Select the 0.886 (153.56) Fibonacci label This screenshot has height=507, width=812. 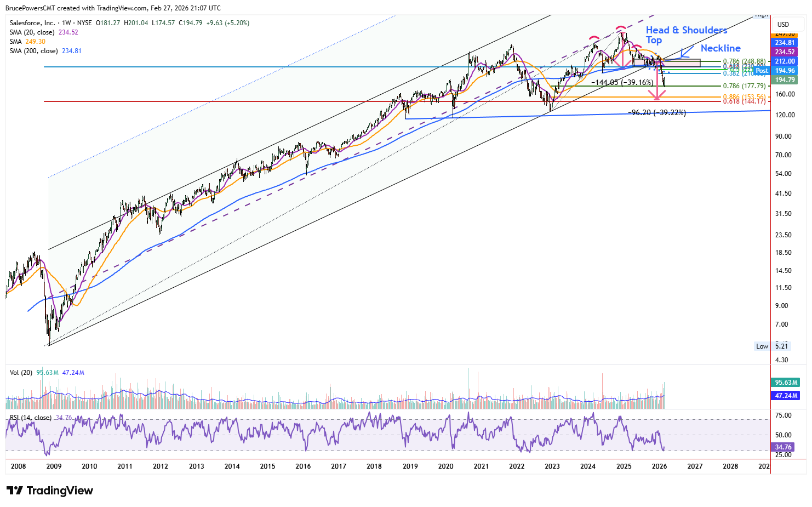point(744,97)
